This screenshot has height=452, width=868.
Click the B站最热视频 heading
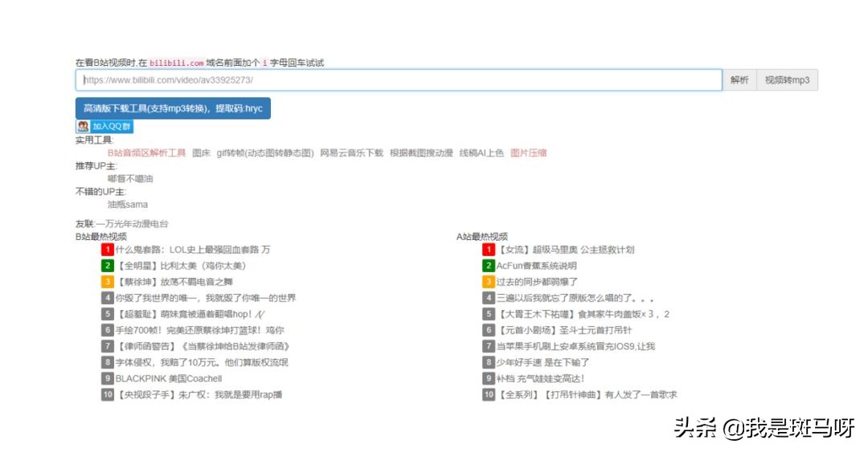click(100, 237)
